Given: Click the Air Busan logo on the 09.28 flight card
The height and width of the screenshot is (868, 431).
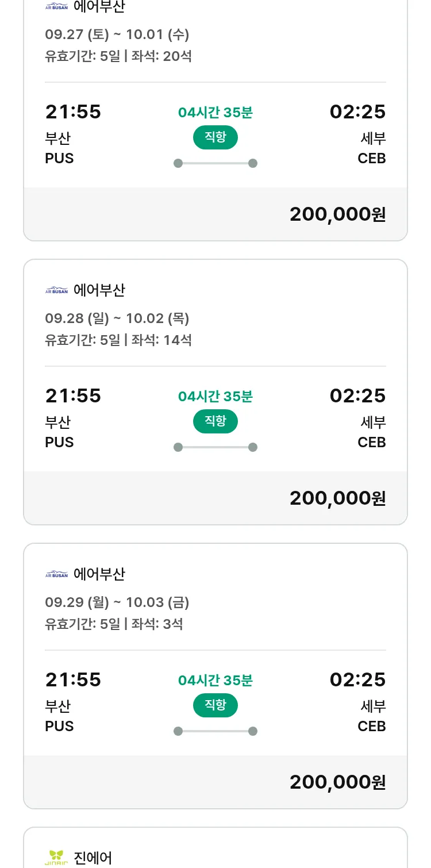Looking at the screenshot, I should [56, 291].
